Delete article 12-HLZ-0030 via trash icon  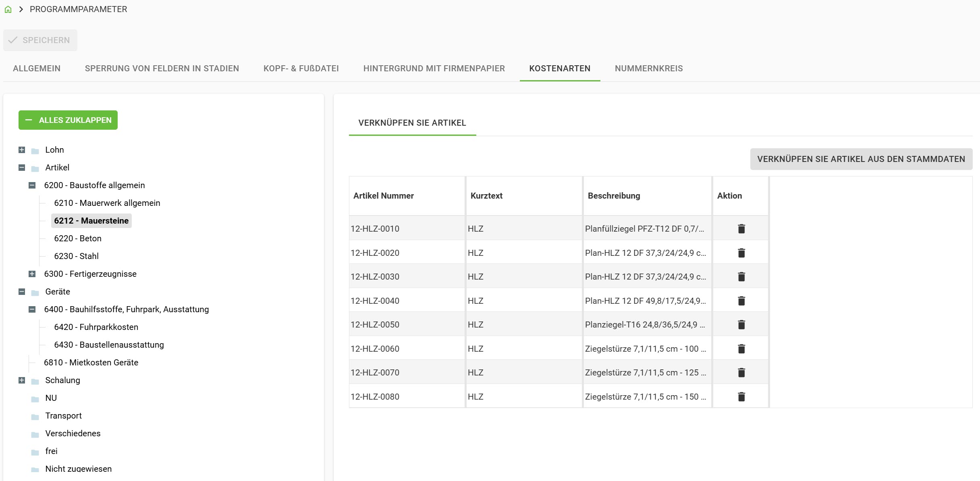(x=741, y=277)
